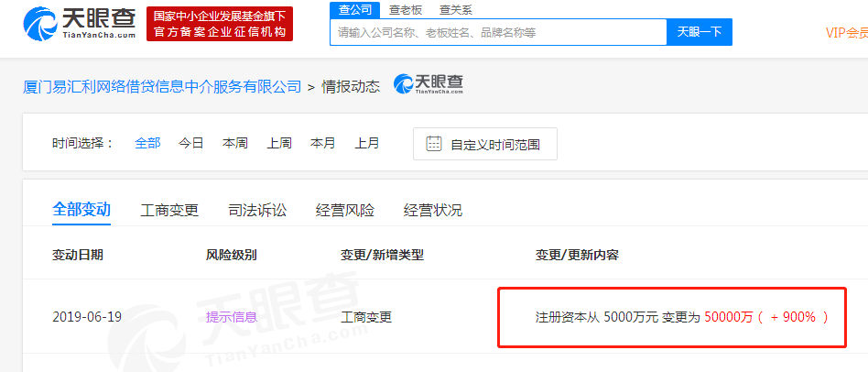Switch to the 工商变更 tab
This screenshot has width=868, height=372.
pos(169,211)
